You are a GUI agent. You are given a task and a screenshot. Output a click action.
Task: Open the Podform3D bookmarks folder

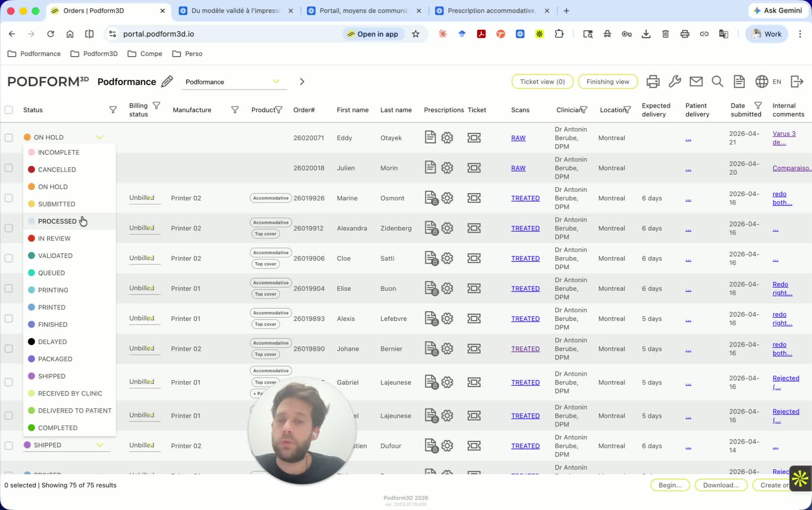[x=94, y=54]
